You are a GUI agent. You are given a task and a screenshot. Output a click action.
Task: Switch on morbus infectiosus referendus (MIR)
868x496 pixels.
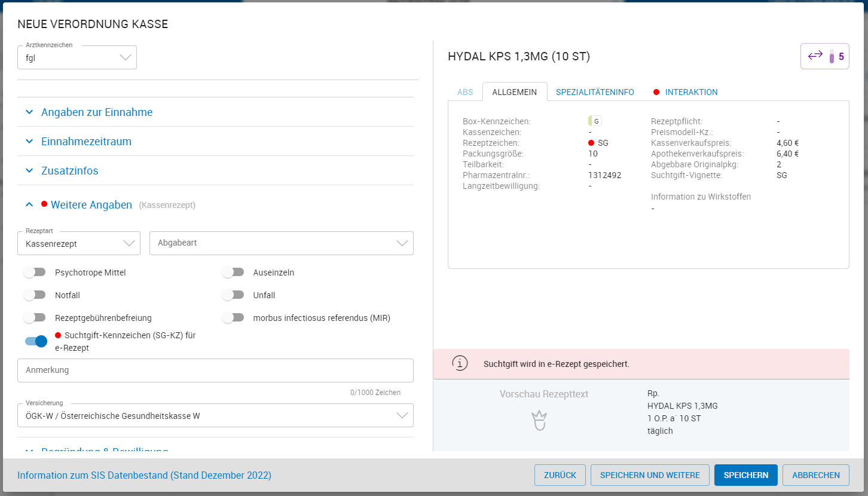[233, 318]
